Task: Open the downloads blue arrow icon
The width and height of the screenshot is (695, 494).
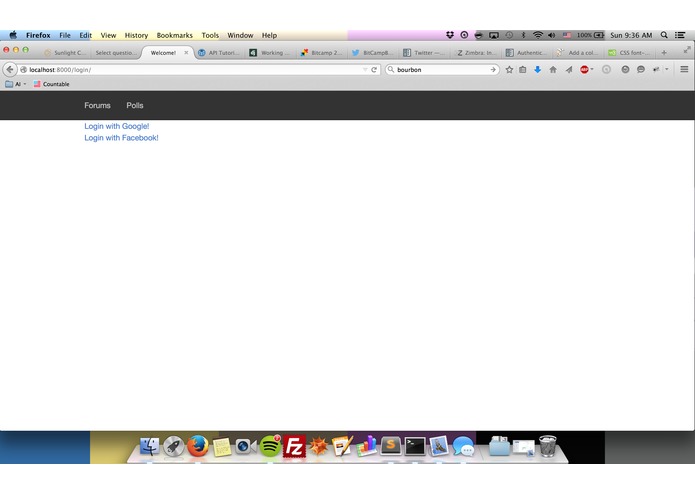Action: [538, 70]
